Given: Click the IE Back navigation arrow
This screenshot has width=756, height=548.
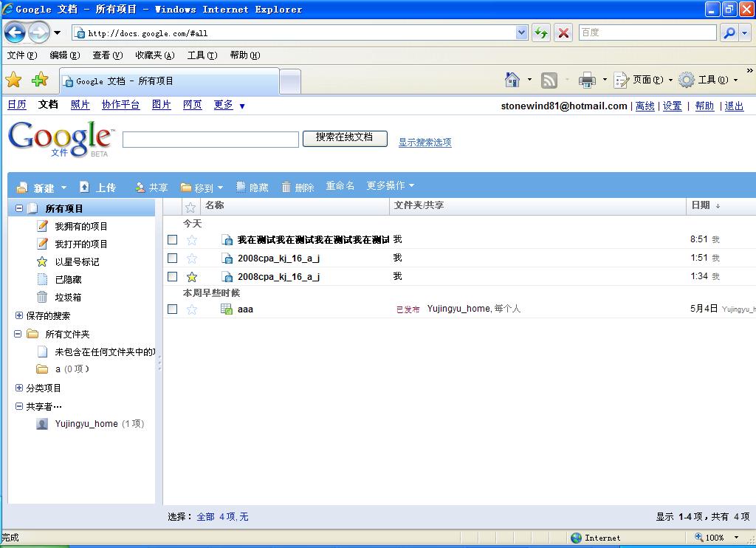Looking at the screenshot, I should 15,32.
